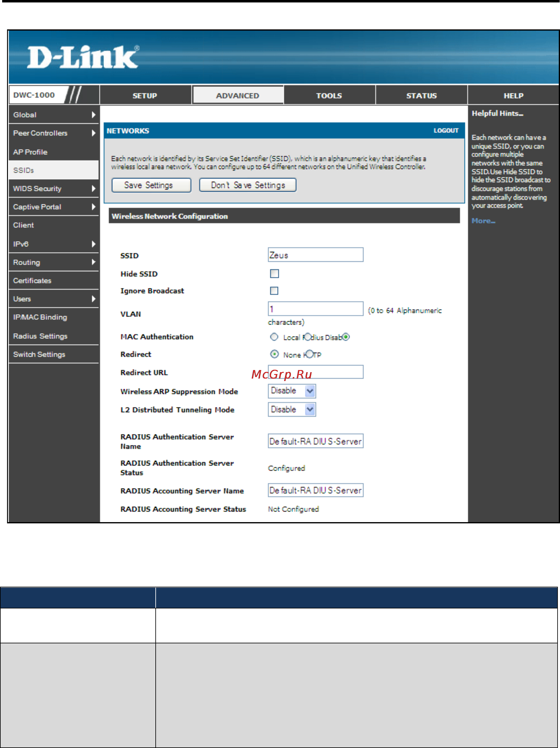Select Radius MAC Authentication radio

[308, 337]
